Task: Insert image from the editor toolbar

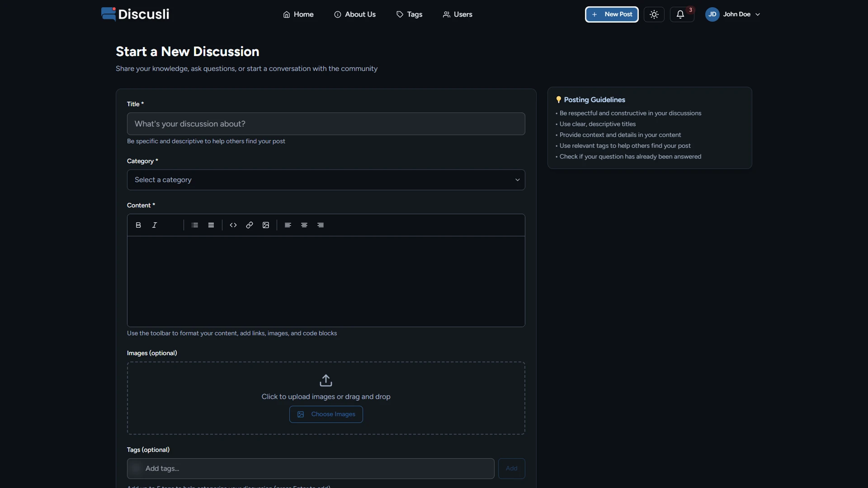Action: click(266, 225)
